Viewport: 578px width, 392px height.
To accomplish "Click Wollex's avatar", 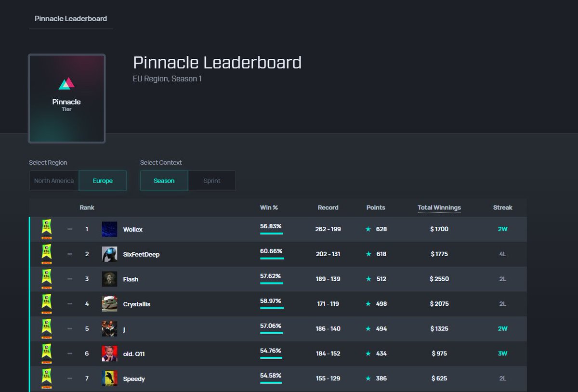I will pyautogui.click(x=109, y=229).
